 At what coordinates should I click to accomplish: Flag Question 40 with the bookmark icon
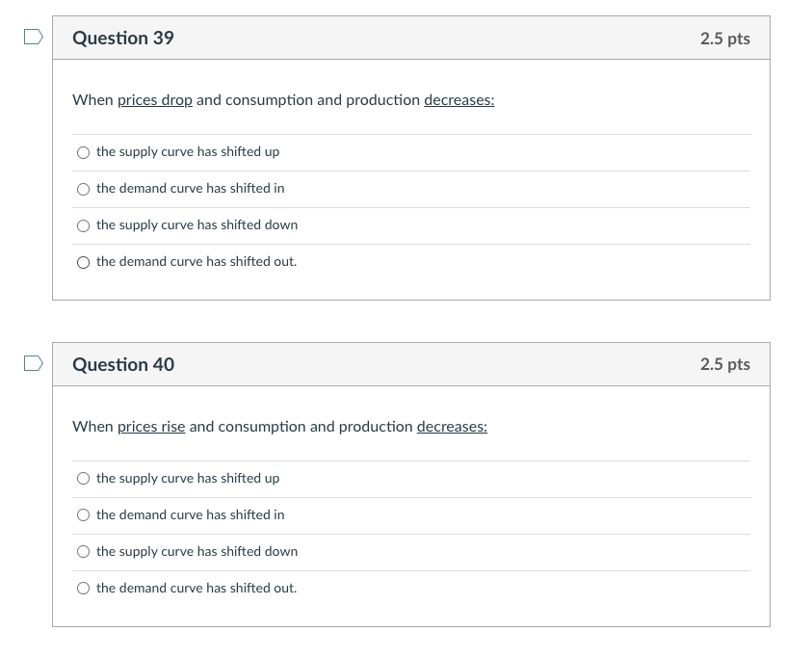coord(34,363)
